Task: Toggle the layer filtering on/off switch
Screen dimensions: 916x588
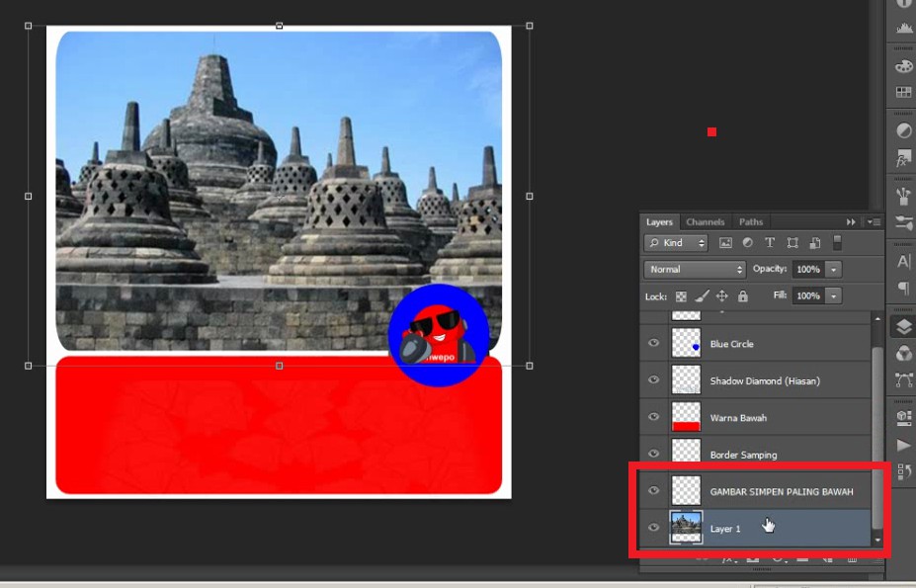Action: coord(837,242)
